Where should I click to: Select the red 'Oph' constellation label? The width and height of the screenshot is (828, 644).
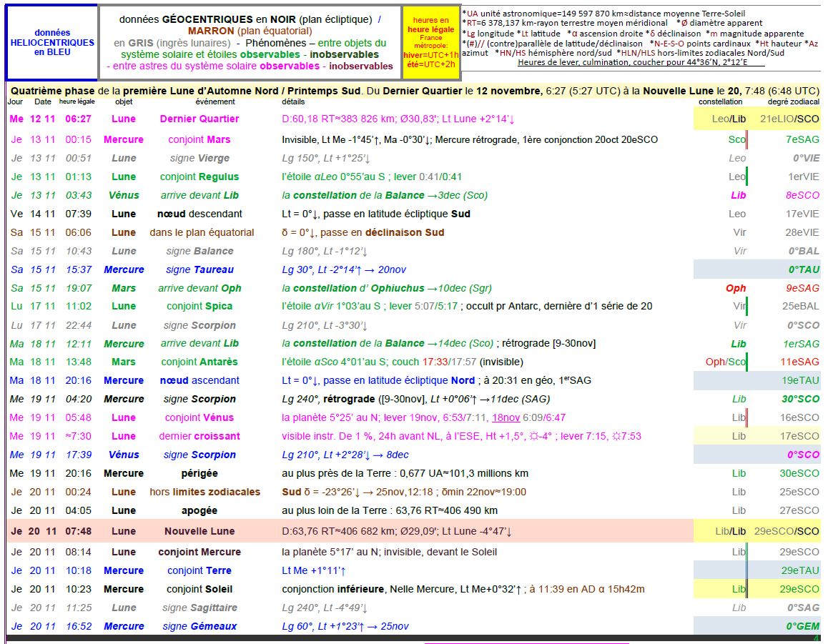click(x=735, y=288)
